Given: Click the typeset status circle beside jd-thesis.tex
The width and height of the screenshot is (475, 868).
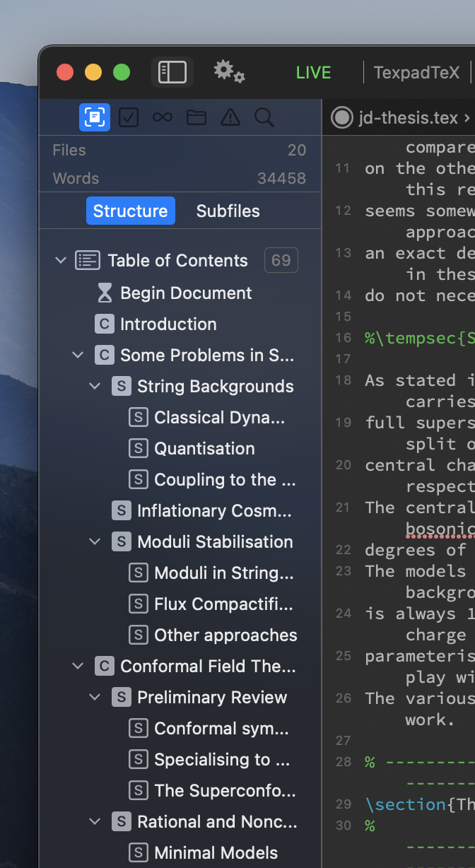Looking at the screenshot, I should point(342,118).
